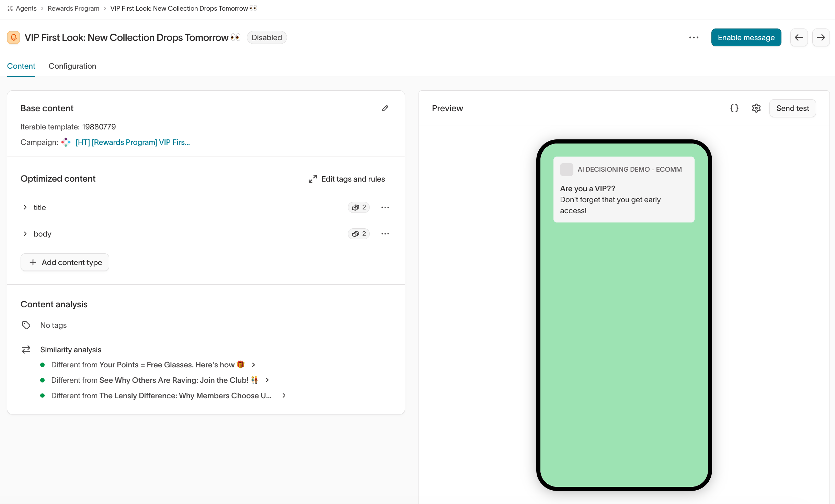The height and width of the screenshot is (504, 835).
Task: Open the title row variants badge
Action: pos(359,207)
